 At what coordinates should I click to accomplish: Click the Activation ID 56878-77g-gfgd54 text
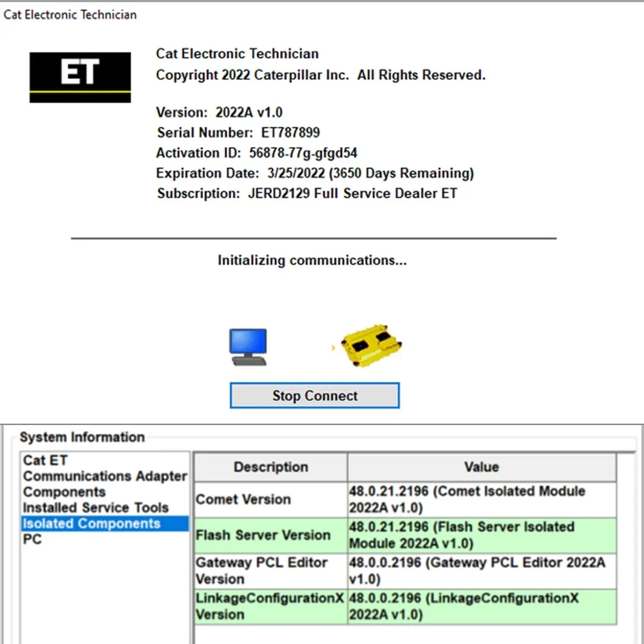[x=256, y=153]
